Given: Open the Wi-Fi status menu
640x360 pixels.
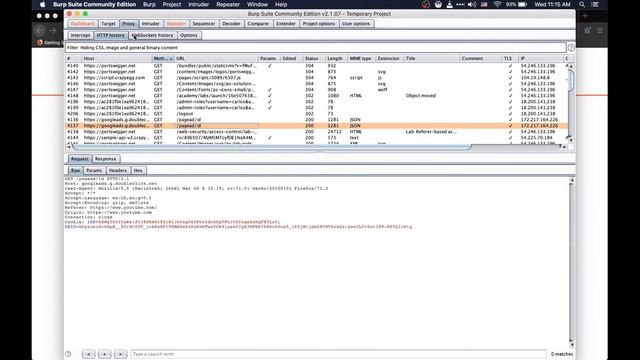Looking at the screenshot, I should point(497,4).
